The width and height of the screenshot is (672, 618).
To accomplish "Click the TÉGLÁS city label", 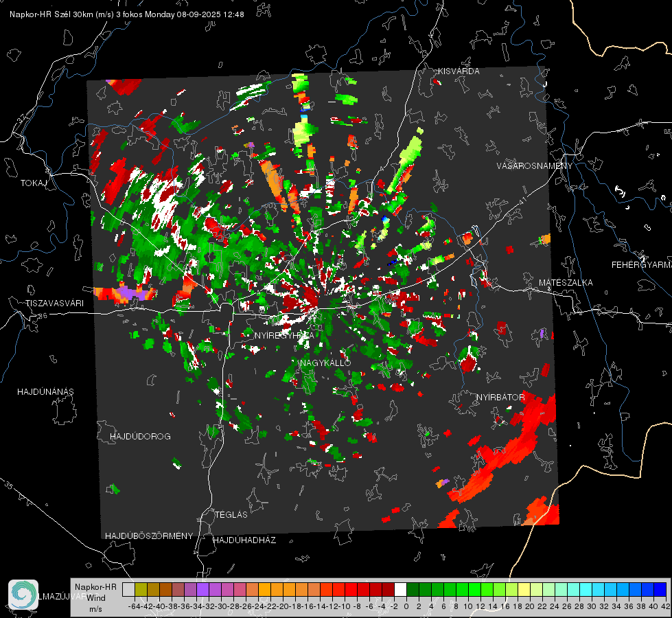I will pyautogui.click(x=231, y=514).
